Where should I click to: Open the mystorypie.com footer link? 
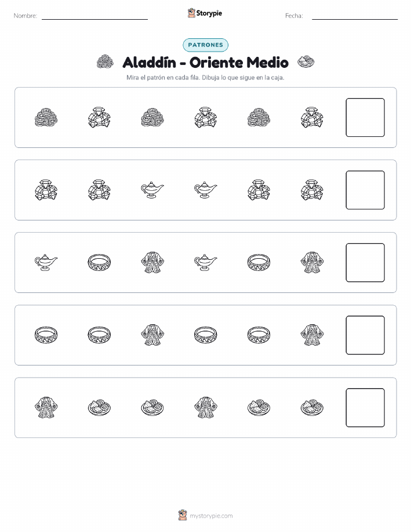tap(211, 516)
